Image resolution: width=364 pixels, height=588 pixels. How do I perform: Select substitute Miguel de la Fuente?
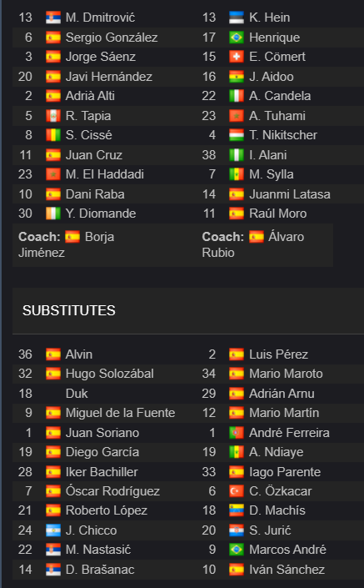coord(120,413)
